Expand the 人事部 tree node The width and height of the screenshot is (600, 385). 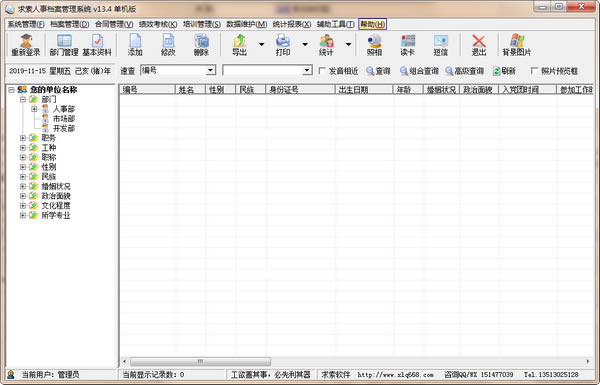click(x=34, y=109)
